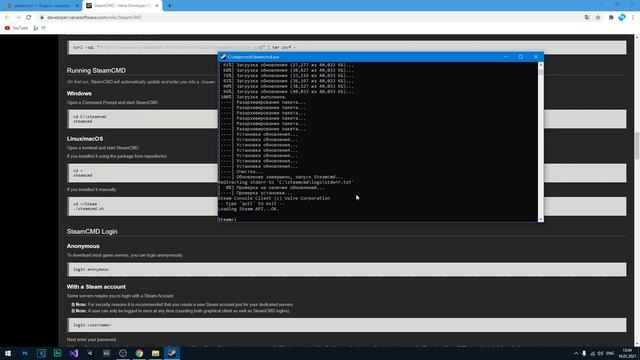Click the microphone tray icon
Viewport: 640px width, 360px height.
coord(584,353)
